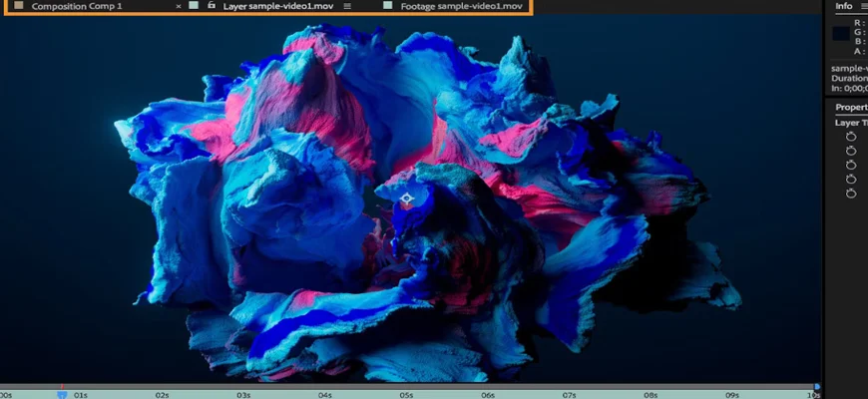Click the Info panel color sample swatch
Image resolution: width=868 pixels, height=399 pixels.
[x=841, y=34]
